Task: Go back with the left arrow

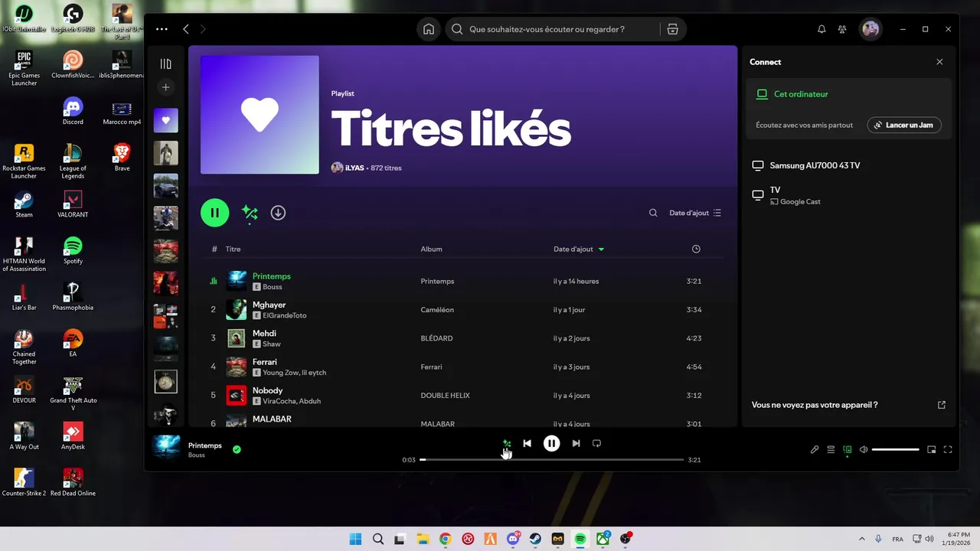Action: [x=185, y=29]
